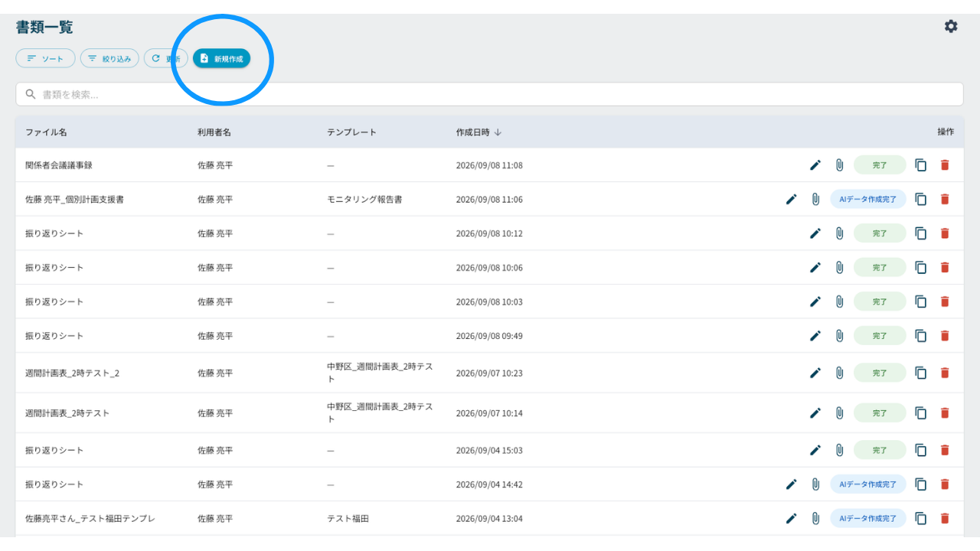Delete 佐藤亮平さん_テスト福田テンプレ with trash icon

[945, 518]
